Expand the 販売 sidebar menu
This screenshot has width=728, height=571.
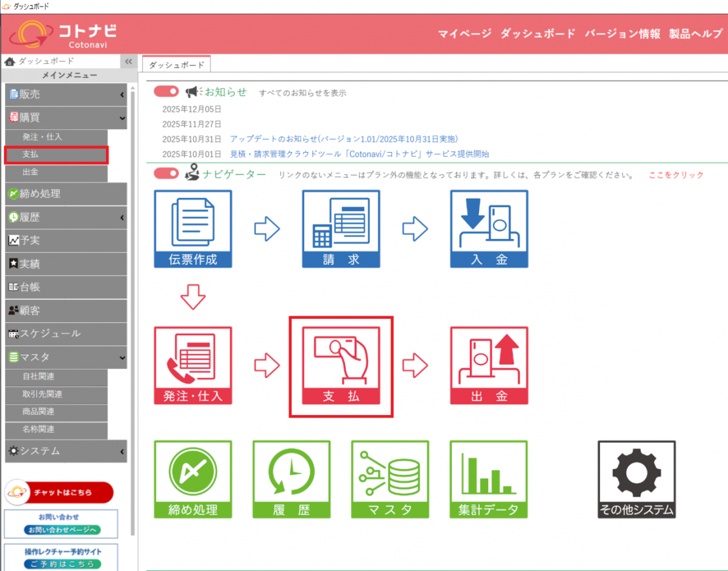point(66,95)
